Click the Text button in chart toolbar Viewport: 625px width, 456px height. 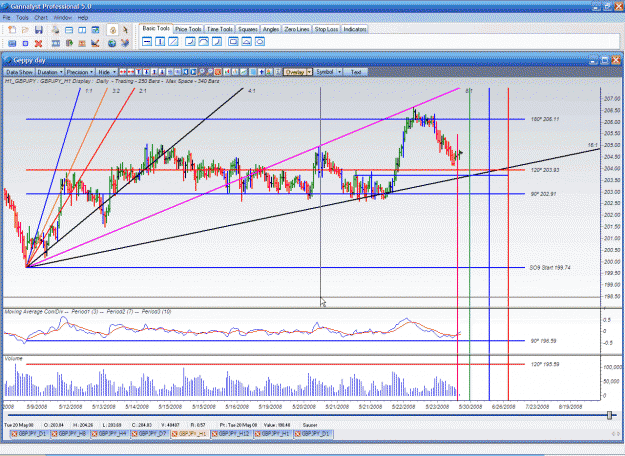356,72
